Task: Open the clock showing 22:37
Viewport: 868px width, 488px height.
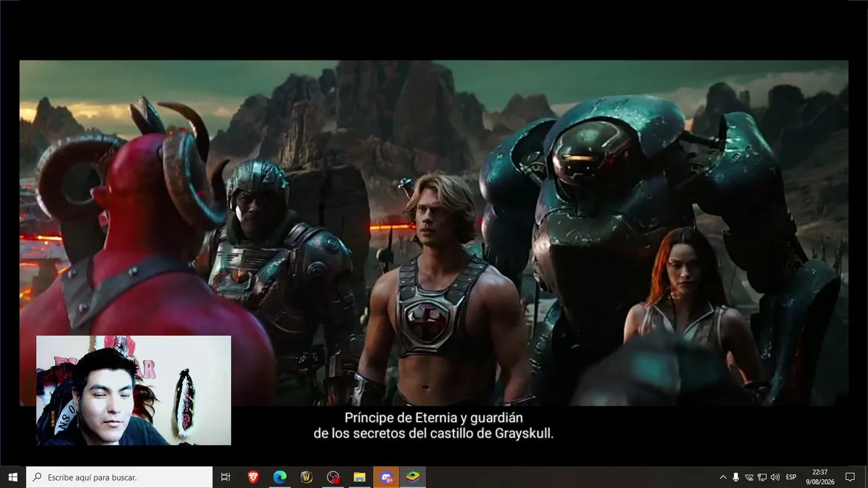Action: (820, 477)
